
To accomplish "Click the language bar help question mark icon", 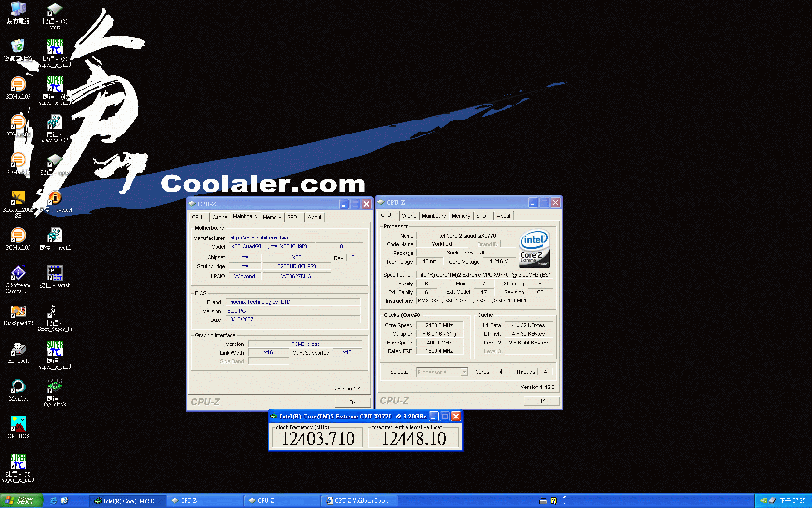I will point(554,501).
